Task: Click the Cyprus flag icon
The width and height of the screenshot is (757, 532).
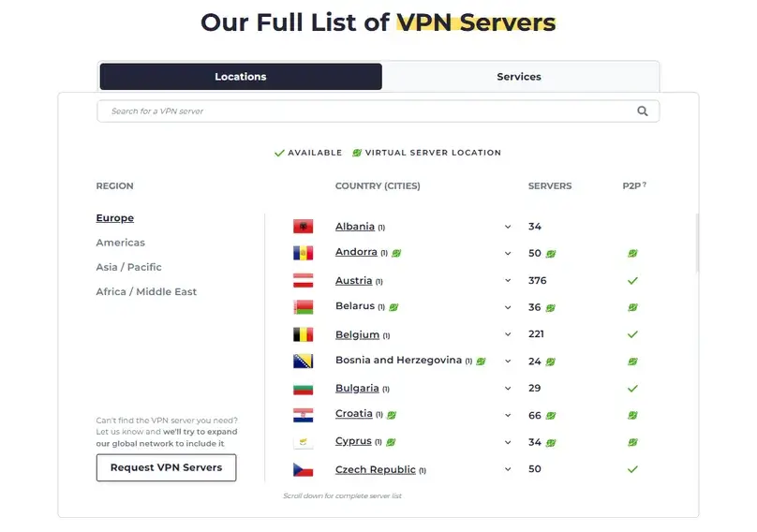Action: tap(304, 442)
